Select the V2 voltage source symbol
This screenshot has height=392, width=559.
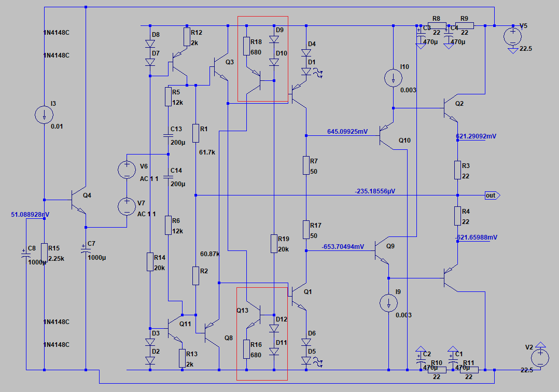pos(540,358)
